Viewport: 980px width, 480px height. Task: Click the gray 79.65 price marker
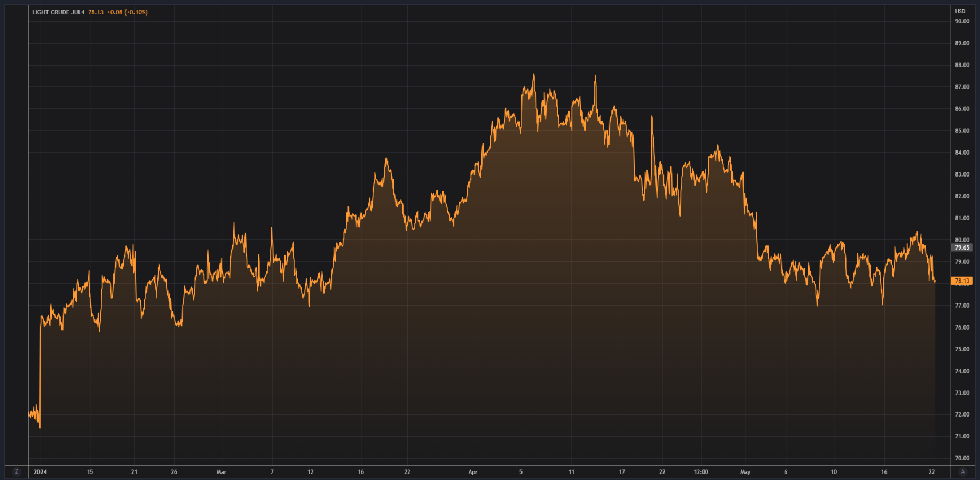(962, 247)
